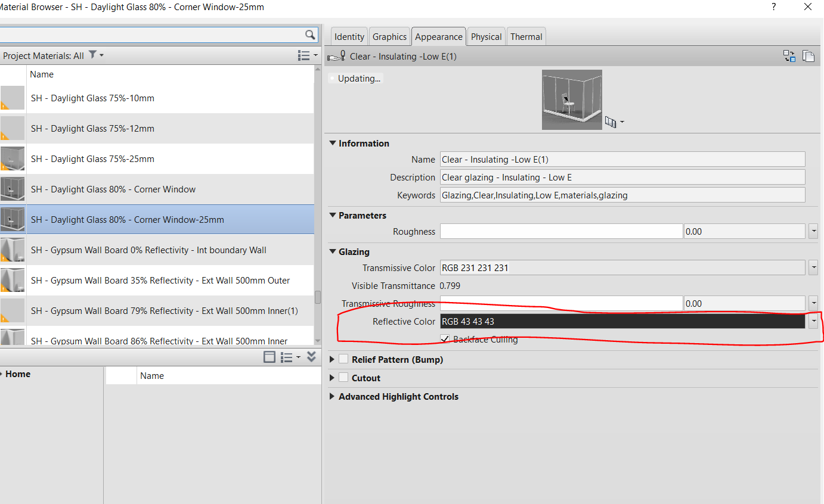The width and height of the screenshot is (824, 504).
Task: Click the Daylight Glass 80% Corner Window thumbnail
Action: pos(13,189)
